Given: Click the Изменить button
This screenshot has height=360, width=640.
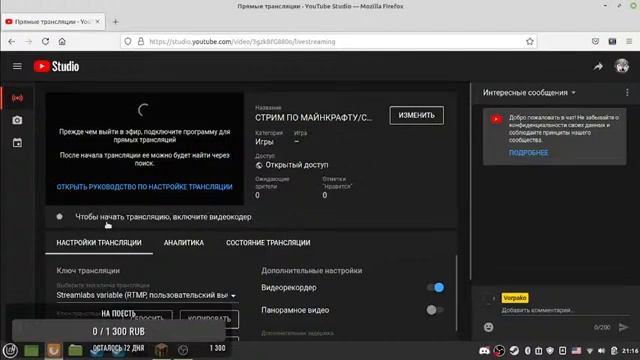Looking at the screenshot, I should pos(416,116).
